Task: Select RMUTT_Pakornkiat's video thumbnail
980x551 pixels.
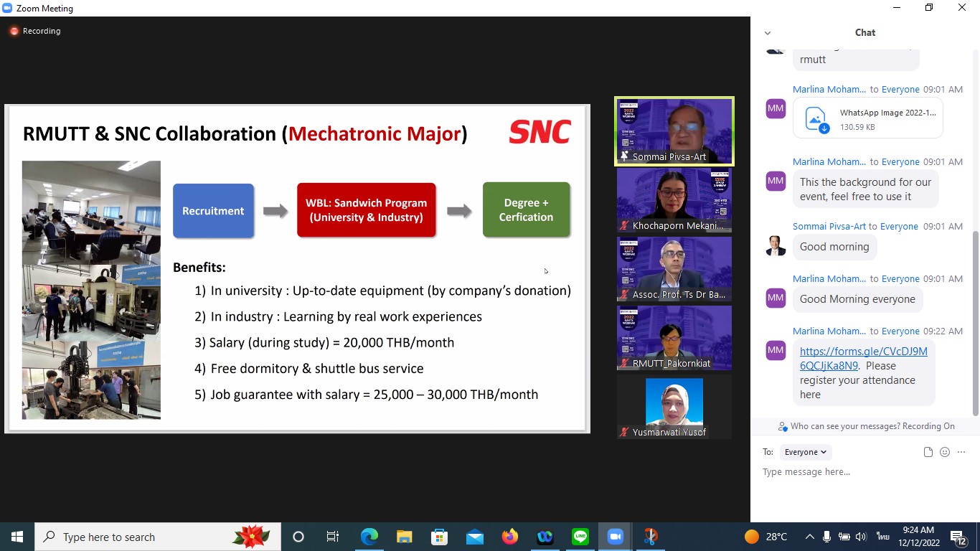Action: [x=674, y=338]
